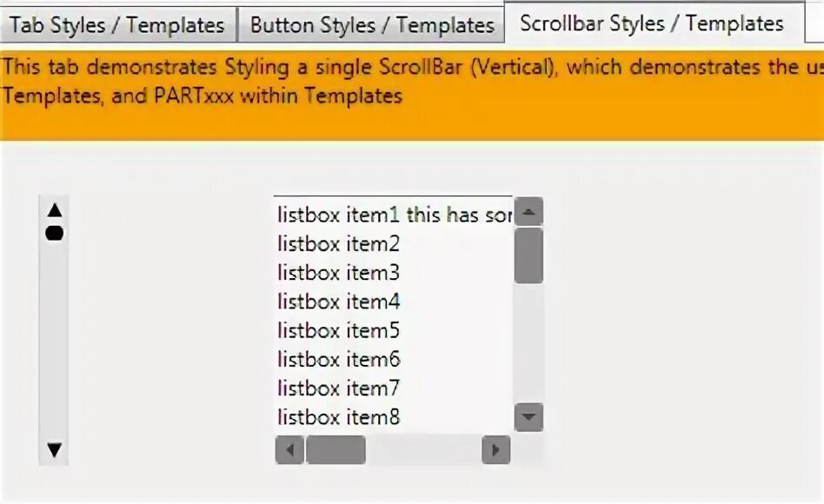
Task: Pick listbox item4
Action: [x=339, y=302]
